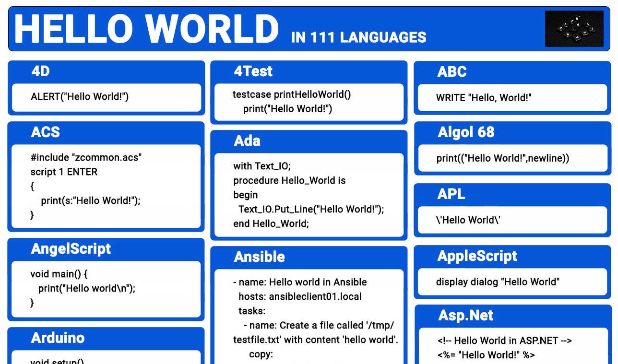Click 'hosts: ansibleclient01.local' line
The height and width of the screenshot is (364, 618).
pyautogui.click(x=300, y=296)
